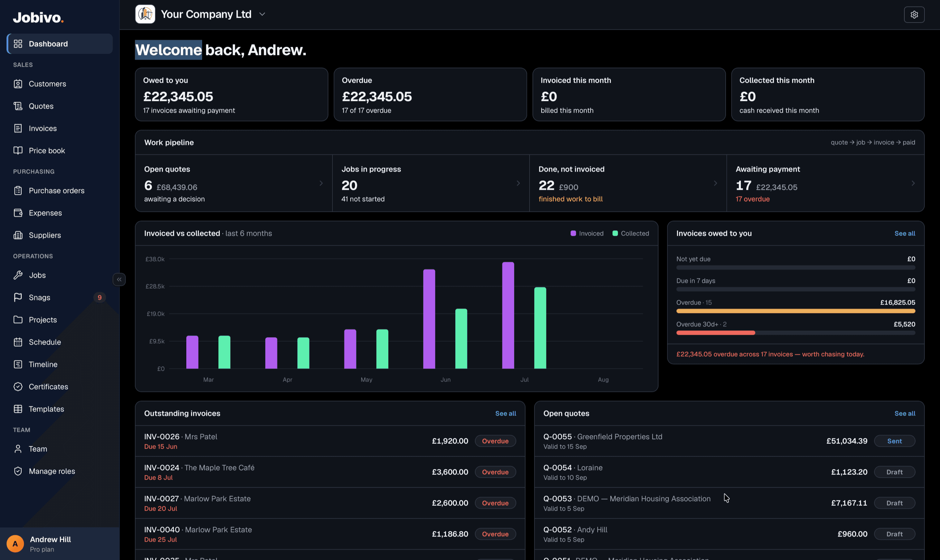This screenshot has width=940, height=560.
Task: Click the Templates table icon
Action: [18, 409]
